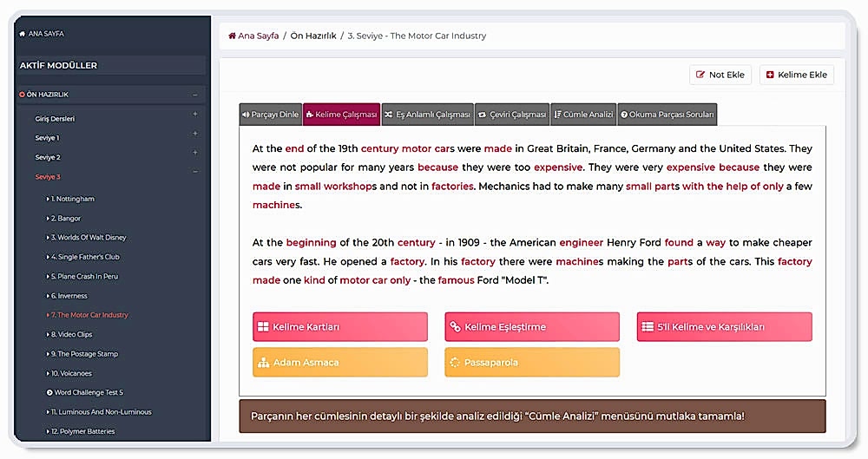
Task: Click the Kelime Kartları grid icon
Action: pyautogui.click(x=263, y=327)
